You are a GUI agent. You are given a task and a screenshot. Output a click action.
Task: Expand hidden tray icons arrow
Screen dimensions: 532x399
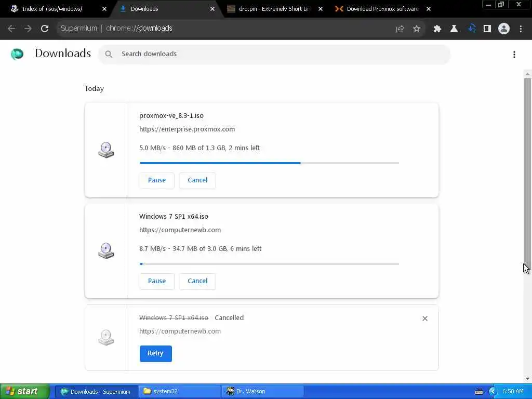pos(493,392)
